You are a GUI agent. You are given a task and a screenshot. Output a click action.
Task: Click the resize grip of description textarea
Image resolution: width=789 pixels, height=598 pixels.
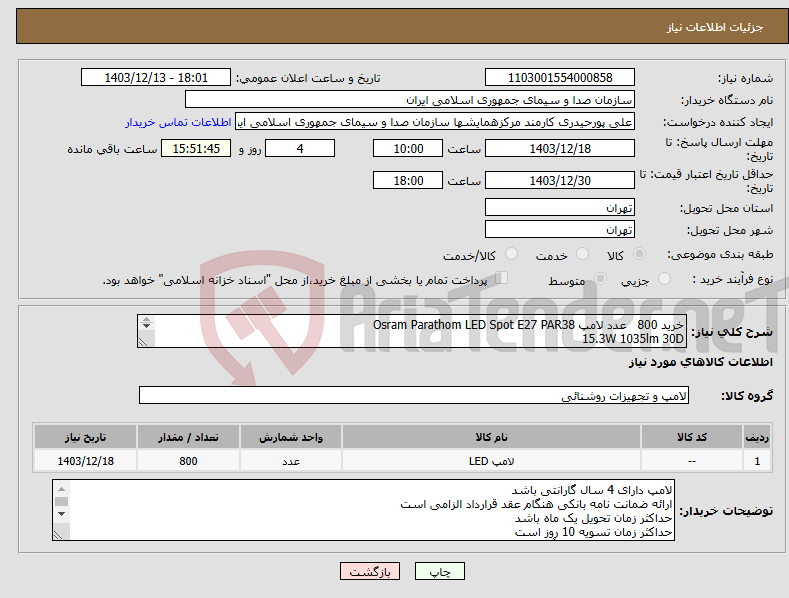pos(143,342)
